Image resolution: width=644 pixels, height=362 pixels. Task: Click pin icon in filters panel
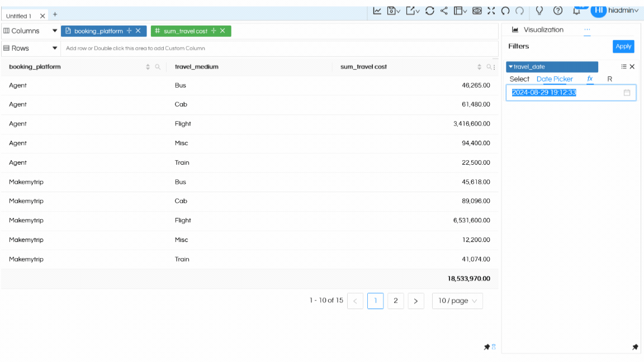[635, 347]
